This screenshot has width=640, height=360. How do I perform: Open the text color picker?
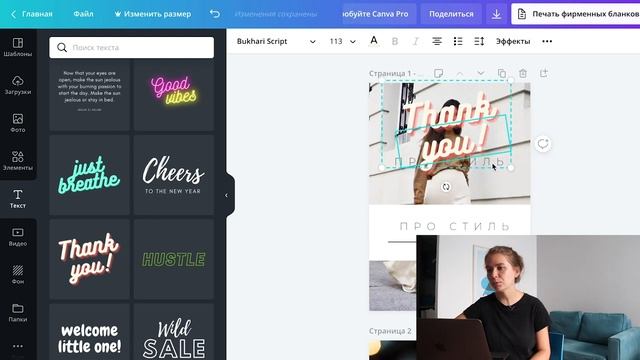[373, 41]
